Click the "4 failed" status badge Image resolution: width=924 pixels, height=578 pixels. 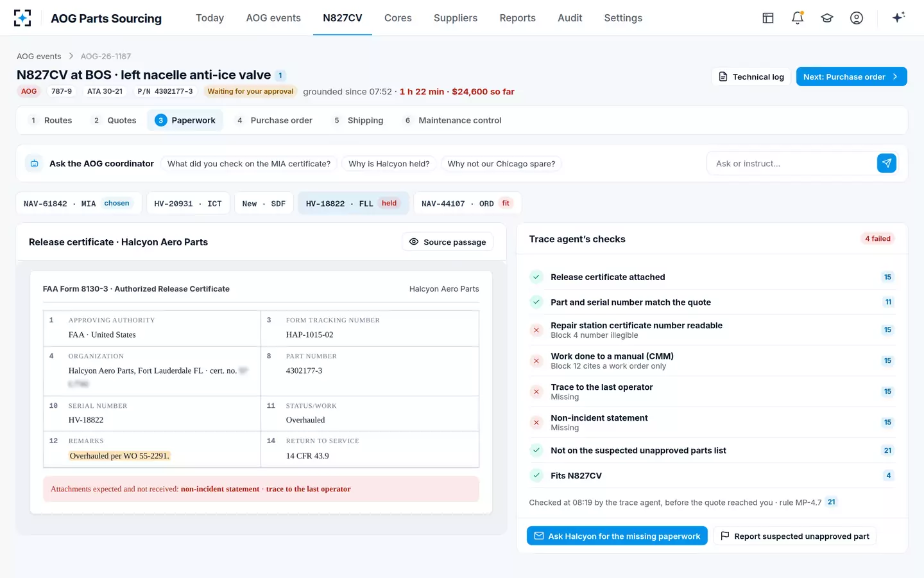tap(878, 239)
